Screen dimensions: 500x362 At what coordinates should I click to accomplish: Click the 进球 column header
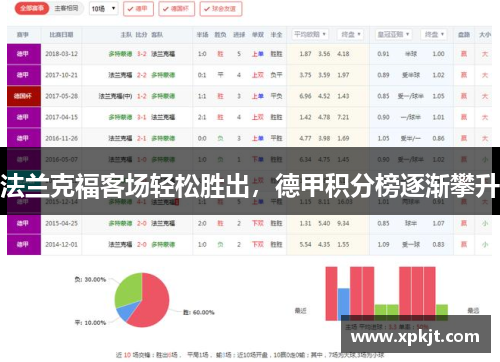tap(239, 35)
